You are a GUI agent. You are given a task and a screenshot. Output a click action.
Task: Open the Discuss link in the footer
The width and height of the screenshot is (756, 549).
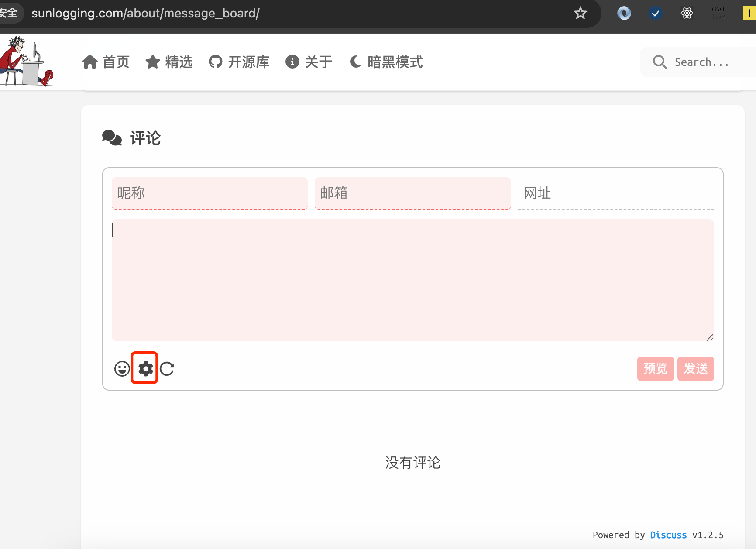click(668, 535)
